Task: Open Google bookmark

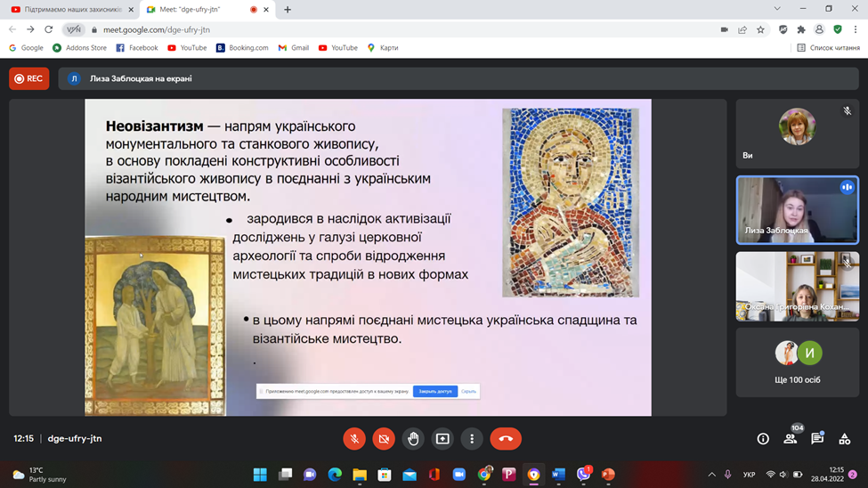Action: pyautogui.click(x=26, y=47)
